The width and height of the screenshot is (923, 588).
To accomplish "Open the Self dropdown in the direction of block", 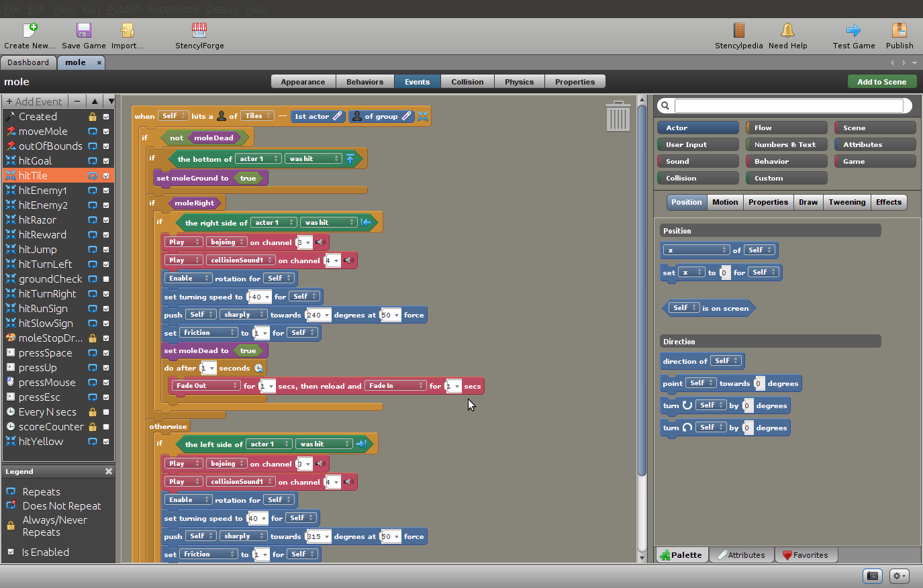I will (x=726, y=361).
